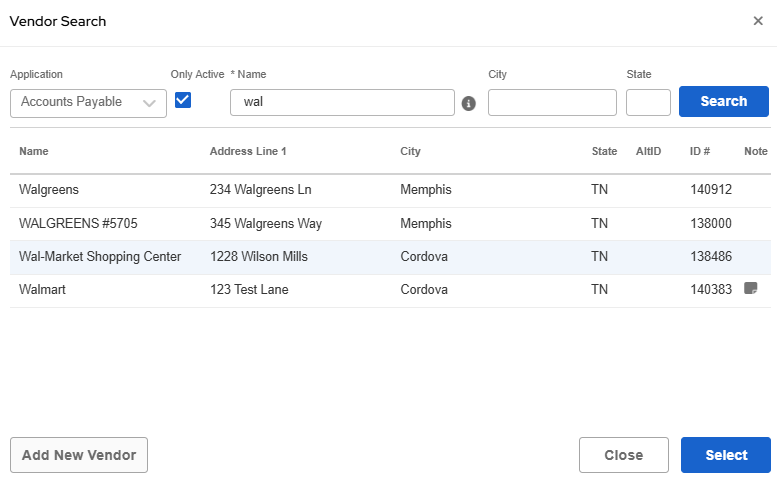This screenshot has width=777, height=489.
Task: Close the Vendor Search dialog with X
Action: pos(758,21)
